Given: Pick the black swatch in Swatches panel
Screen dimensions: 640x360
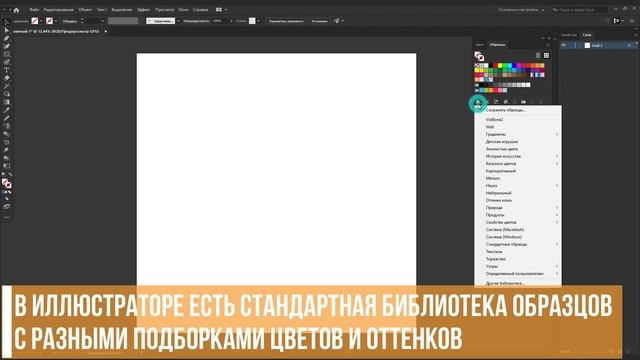Looking at the screenshot, I should (491, 65).
